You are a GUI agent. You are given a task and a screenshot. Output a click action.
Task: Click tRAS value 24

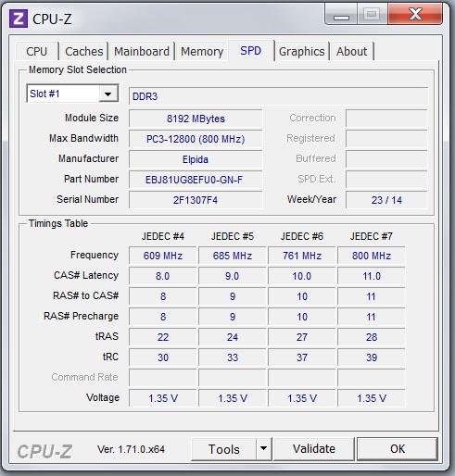tap(233, 337)
